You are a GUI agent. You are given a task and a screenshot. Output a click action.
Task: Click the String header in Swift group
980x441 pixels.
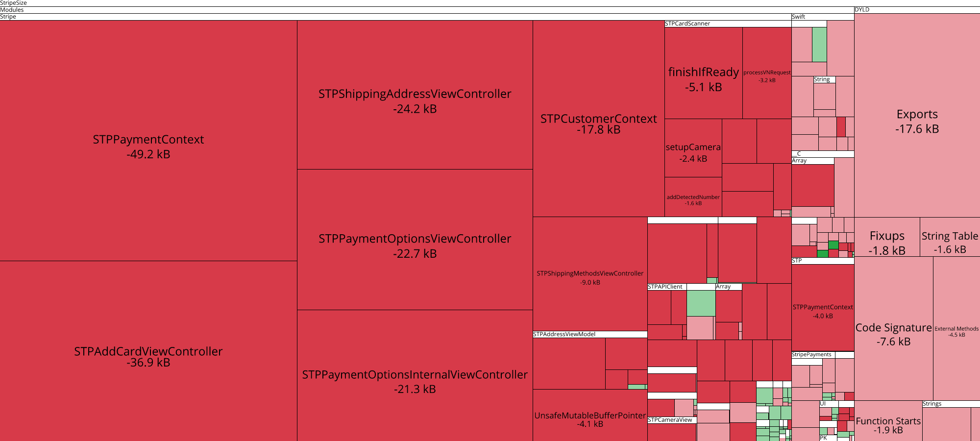pos(825,79)
